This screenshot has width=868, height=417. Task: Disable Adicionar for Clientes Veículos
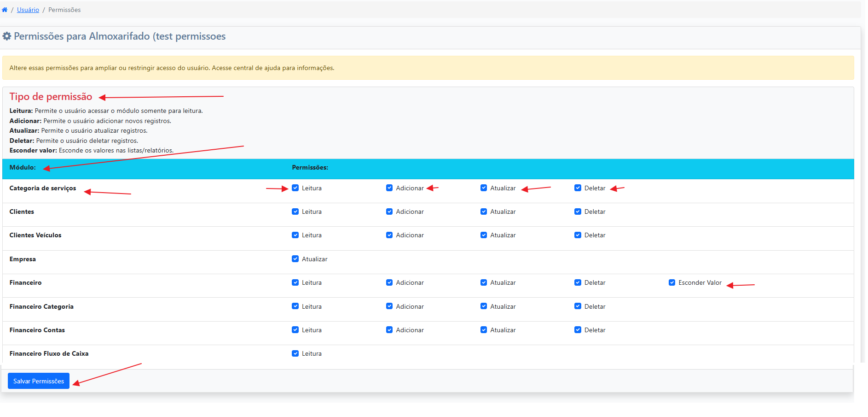pyautogui.click(x=389, y=235)
